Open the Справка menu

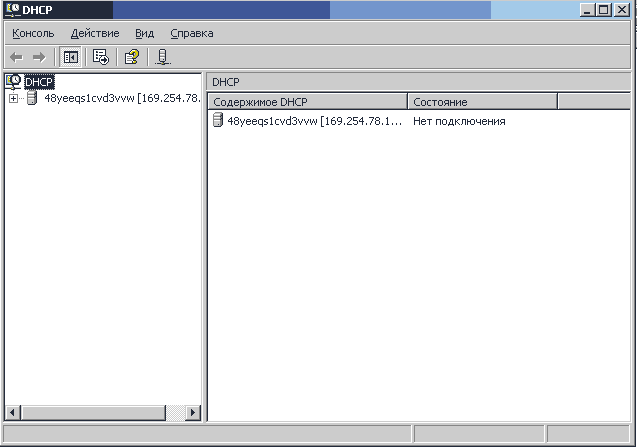192,33
